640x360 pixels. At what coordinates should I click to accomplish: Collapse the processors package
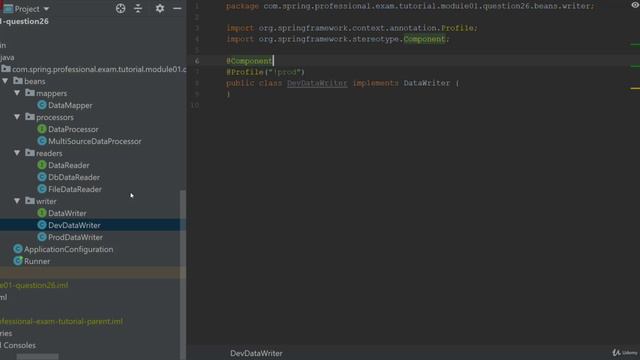pos(17,117)
